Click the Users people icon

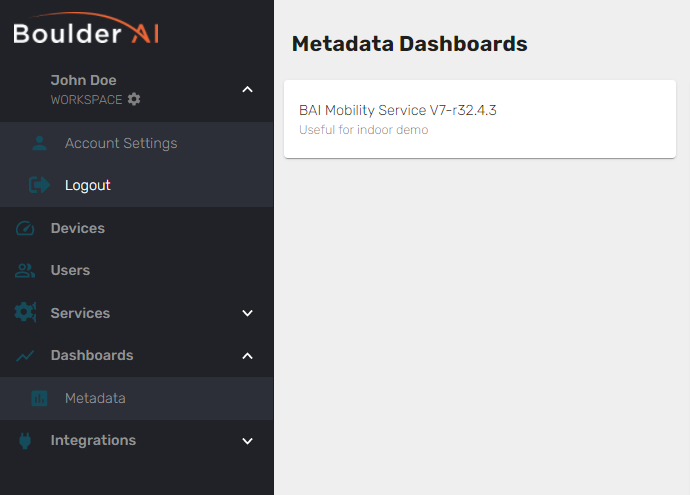pos(25,271)
